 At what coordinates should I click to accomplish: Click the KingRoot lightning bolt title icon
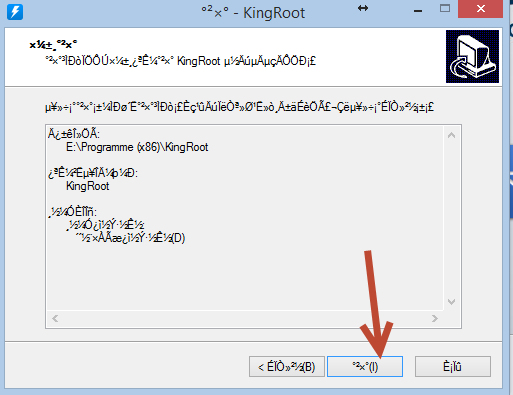tap(15, 12)
